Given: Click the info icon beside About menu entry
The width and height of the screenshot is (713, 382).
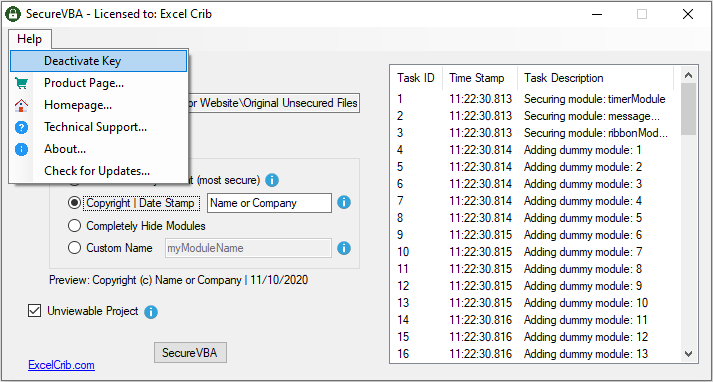Looking at the screenshot, I should pyautogui.click(x=21, y=150).
